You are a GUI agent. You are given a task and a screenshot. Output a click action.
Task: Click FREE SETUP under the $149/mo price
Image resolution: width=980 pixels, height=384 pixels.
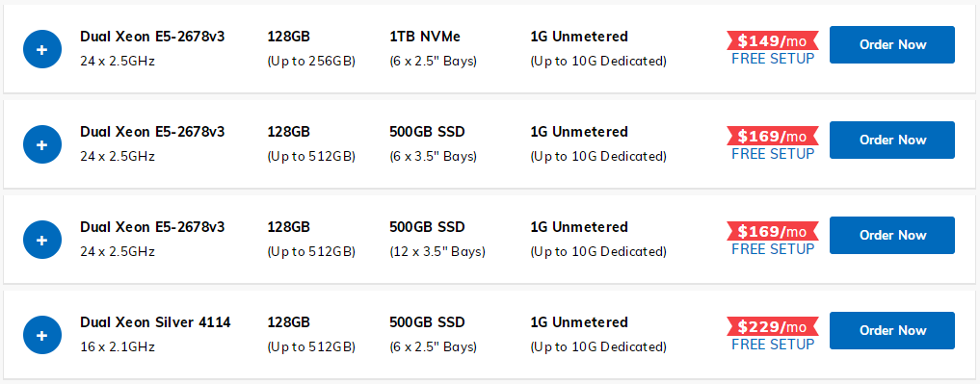pyautogui.click(x=773, y=59)
